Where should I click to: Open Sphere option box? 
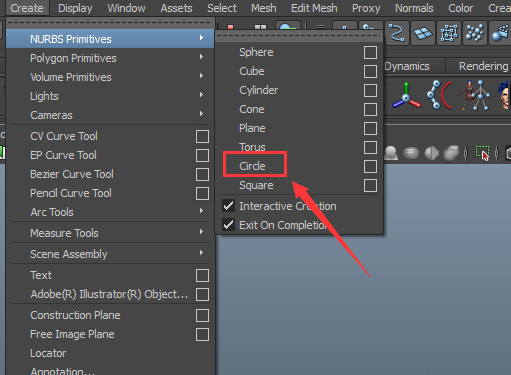coord(370,52)
